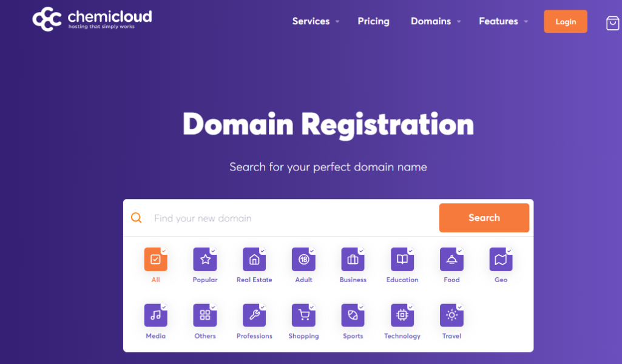Click the Travel category label
Viewport: 622px width, 364px height.
452,336
